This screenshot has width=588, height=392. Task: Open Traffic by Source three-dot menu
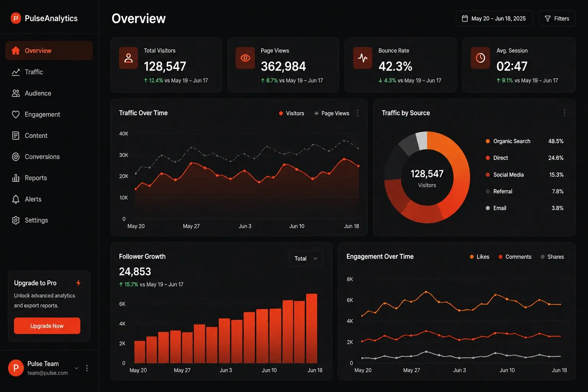[564, 113]
